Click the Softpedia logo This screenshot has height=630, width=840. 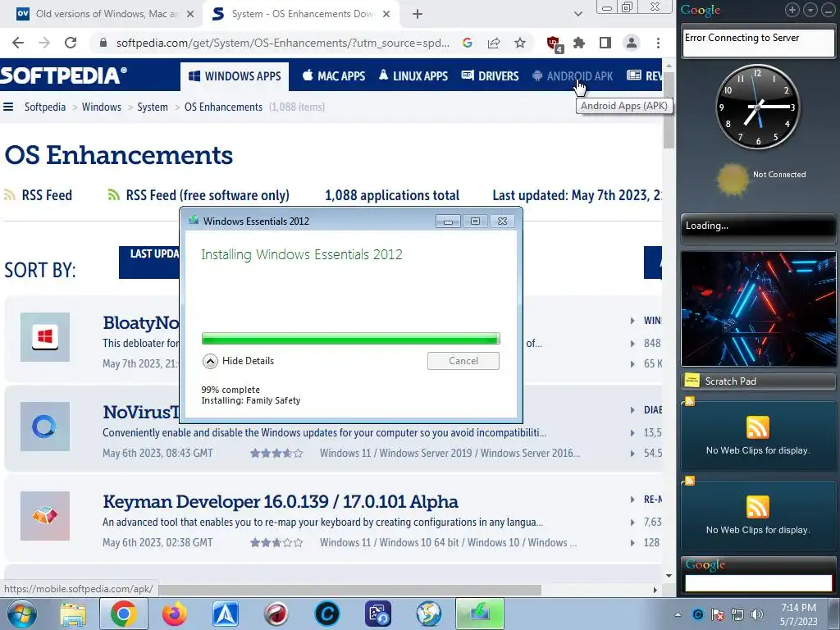[x=63, y=75]
